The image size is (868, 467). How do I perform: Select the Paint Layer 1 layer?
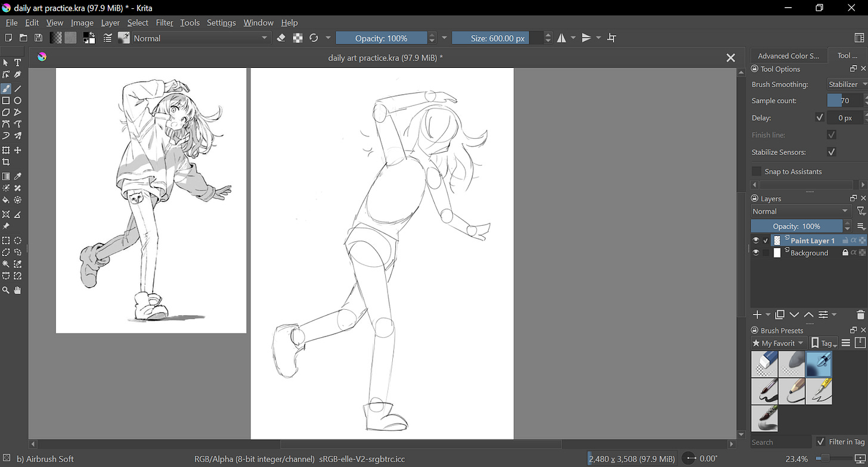812,241
